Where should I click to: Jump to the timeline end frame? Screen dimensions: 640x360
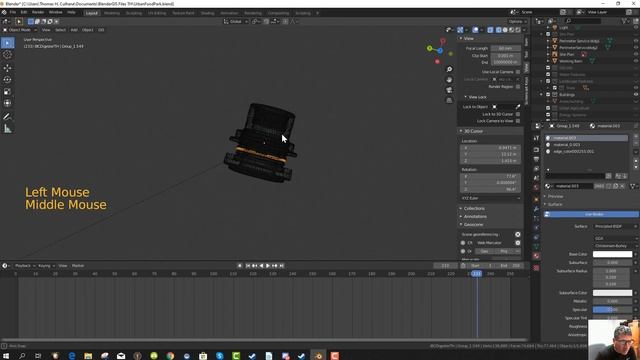(282, 266)
